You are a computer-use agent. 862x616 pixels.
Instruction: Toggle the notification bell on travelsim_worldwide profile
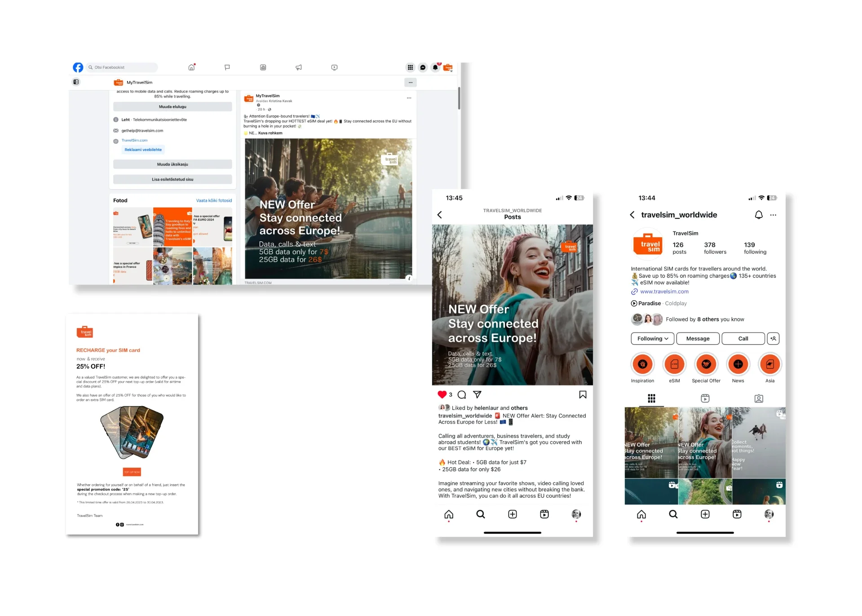point(758,215)
